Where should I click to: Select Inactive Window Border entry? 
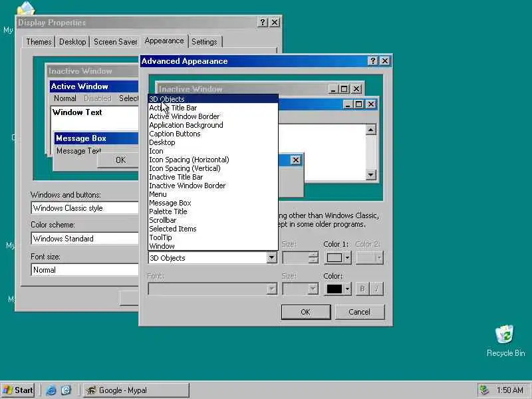[x=213, y=186]
